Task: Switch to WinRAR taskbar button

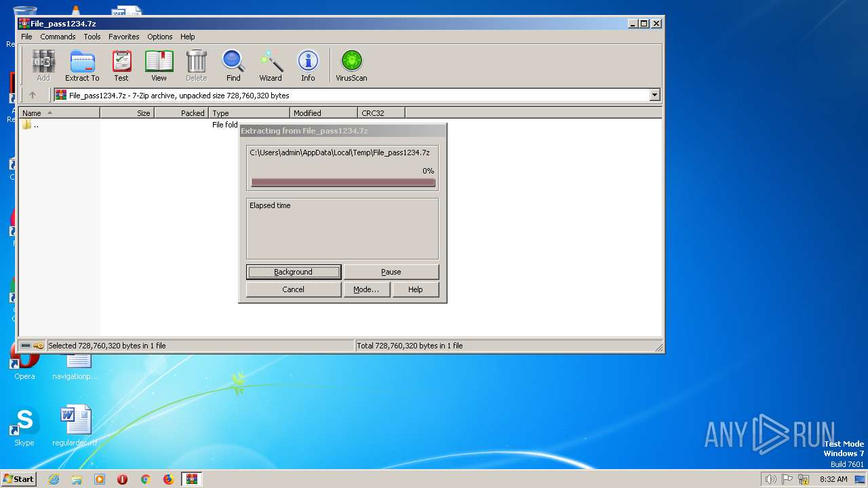Action: pyautogui.click(x=192, y=479)
